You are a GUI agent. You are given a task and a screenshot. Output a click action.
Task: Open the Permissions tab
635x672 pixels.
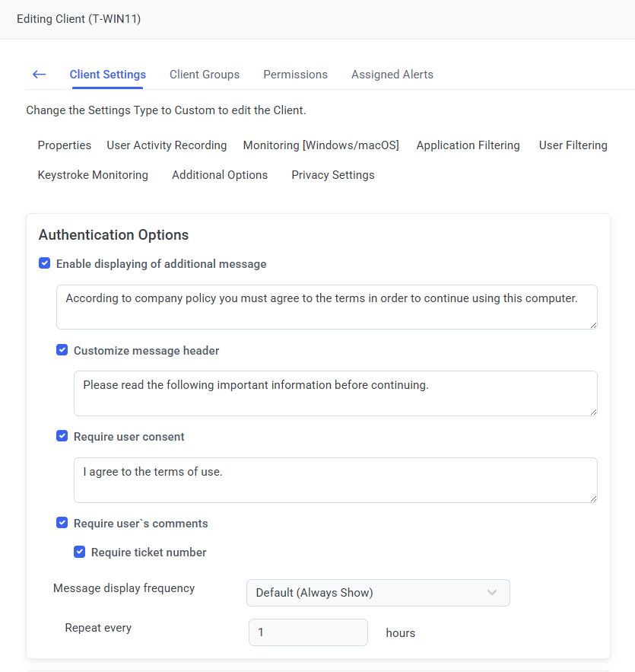295,75
